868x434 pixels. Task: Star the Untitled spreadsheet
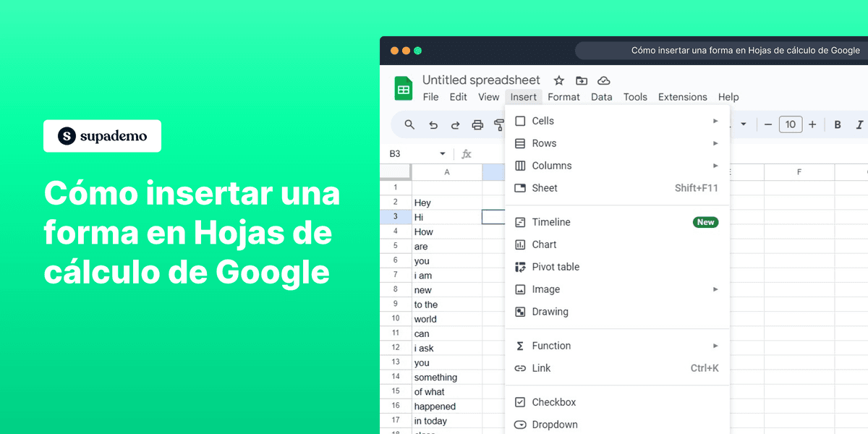[558, 80]
